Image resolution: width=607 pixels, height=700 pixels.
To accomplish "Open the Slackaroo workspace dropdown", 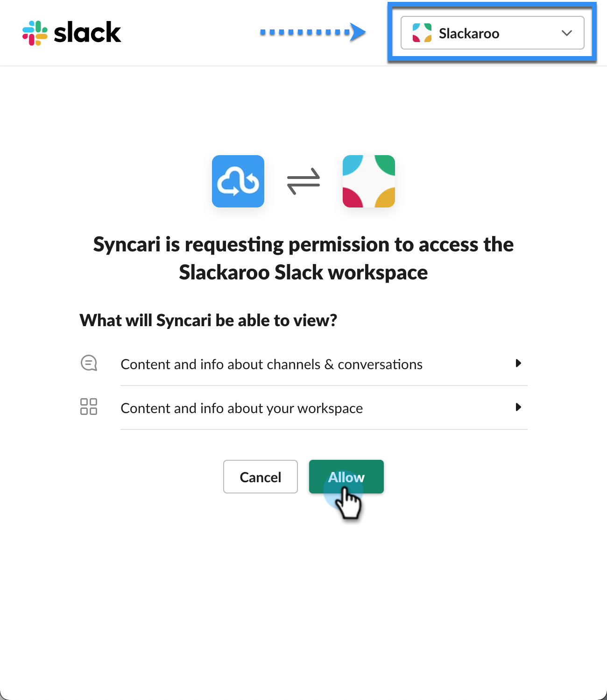I will [493, 33].
